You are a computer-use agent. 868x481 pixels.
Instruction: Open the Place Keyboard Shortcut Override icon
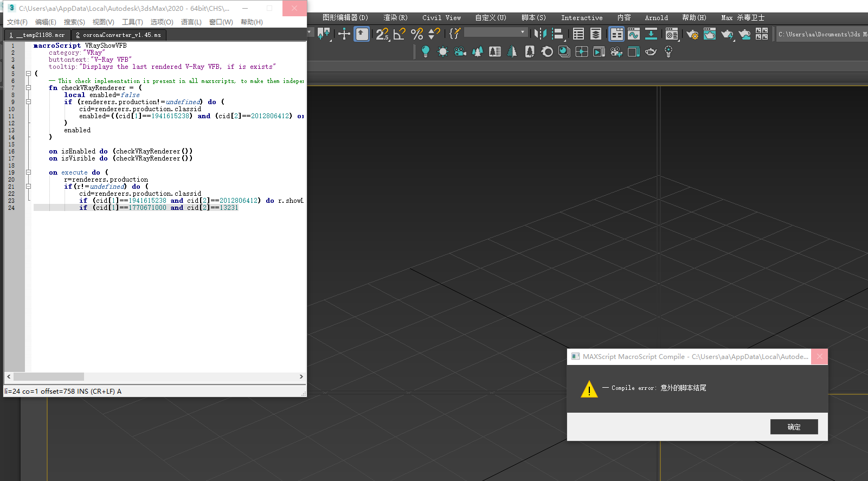362,34
